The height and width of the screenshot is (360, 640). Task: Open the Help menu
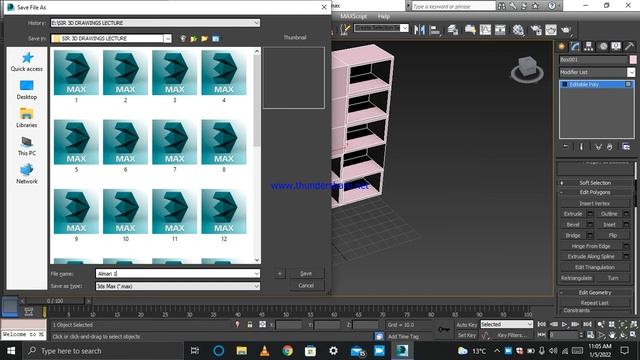(x=383, y=16)
